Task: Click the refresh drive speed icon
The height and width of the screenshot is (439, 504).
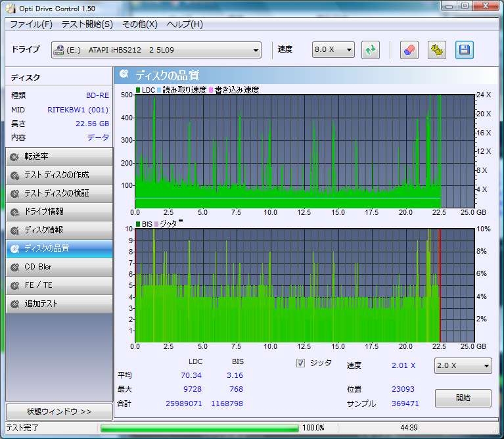Action: coord(371,50)
